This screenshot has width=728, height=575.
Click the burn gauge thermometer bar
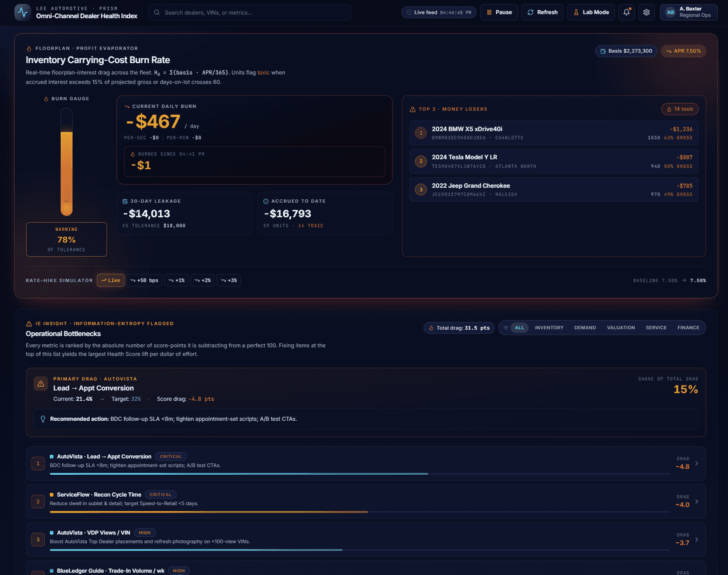click(x=66, y=163)
